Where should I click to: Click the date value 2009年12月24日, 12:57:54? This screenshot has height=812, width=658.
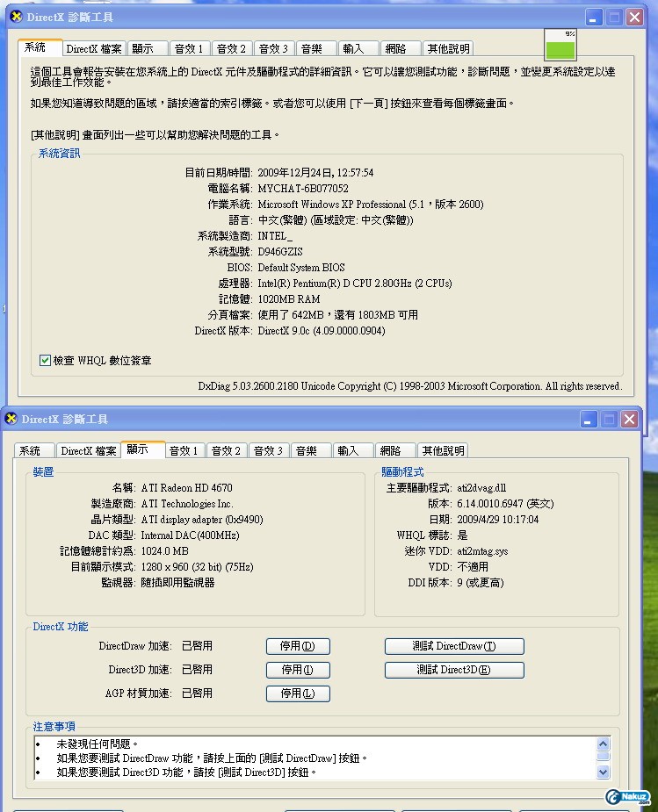click(315, 172)
